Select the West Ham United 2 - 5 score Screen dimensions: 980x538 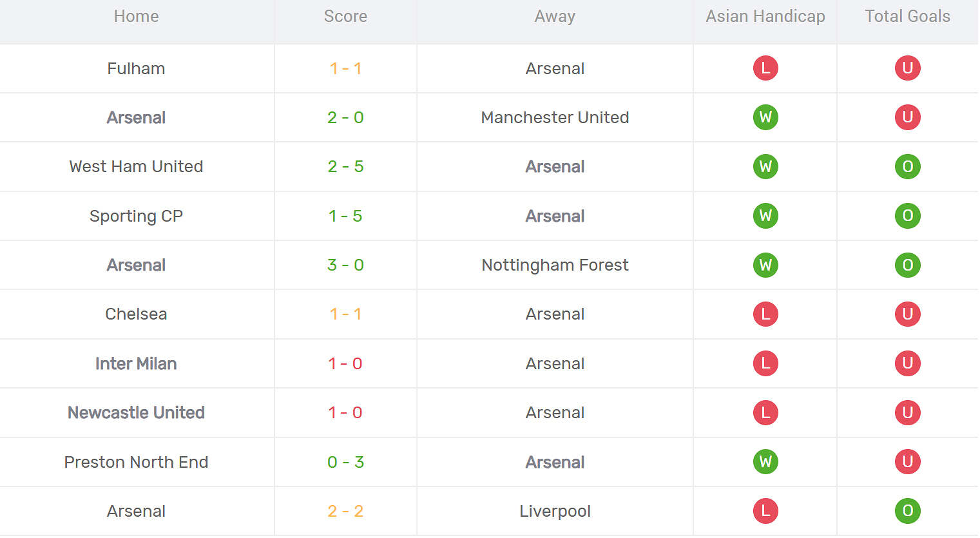coord(345,167)
